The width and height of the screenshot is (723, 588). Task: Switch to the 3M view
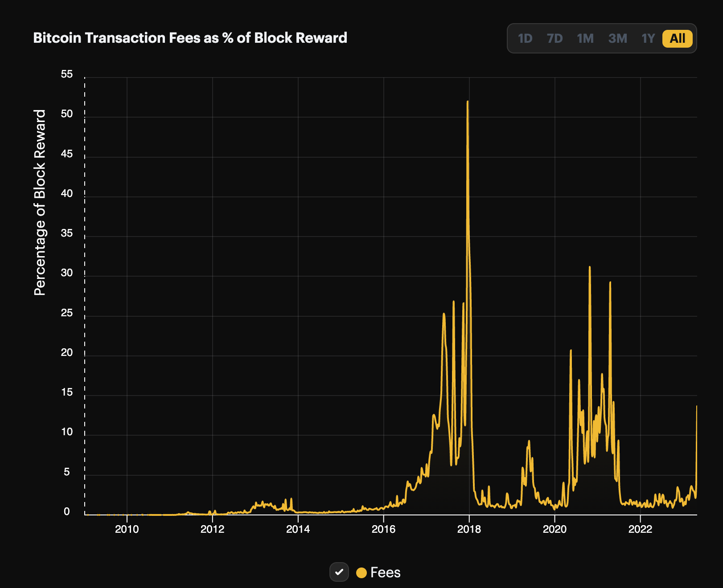pos(618,39)
